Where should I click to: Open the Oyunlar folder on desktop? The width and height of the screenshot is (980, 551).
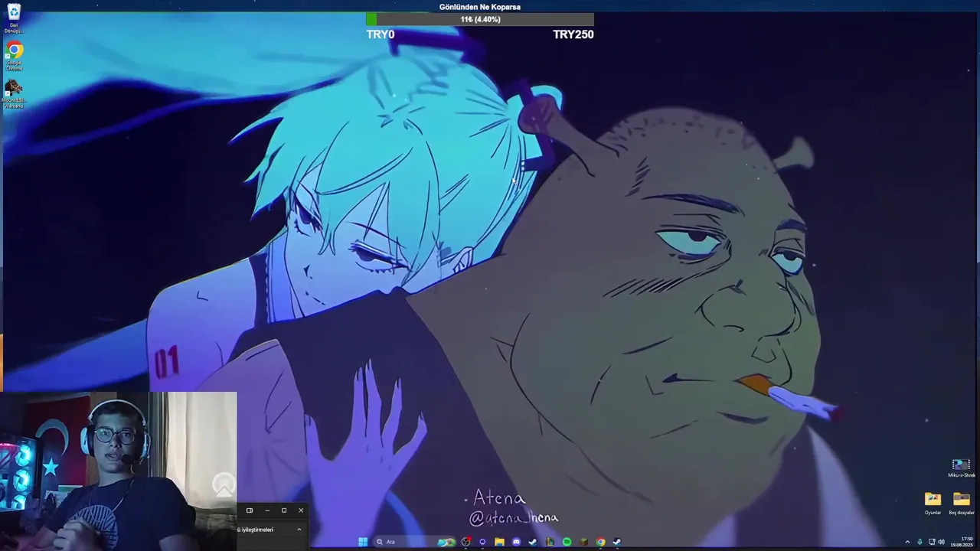point(933,504)
